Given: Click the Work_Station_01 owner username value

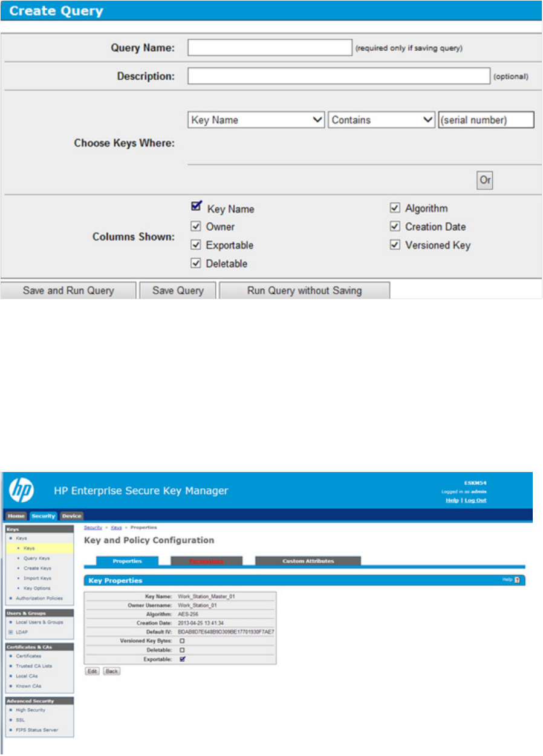Looking at the screenshot, I should click(x=198, y=605).
